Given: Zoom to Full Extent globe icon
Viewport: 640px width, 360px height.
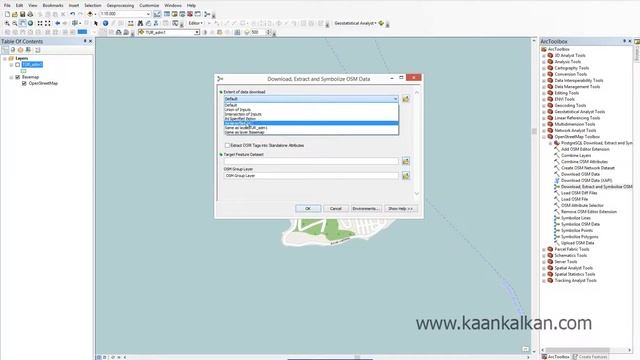Looking at the screenshot, I should click(30, 23).
